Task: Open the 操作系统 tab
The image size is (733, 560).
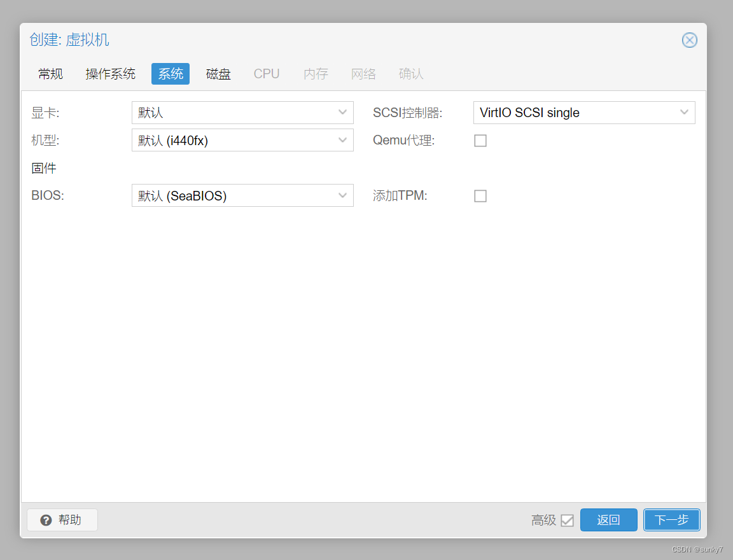Action: click(x=110, y=74)
